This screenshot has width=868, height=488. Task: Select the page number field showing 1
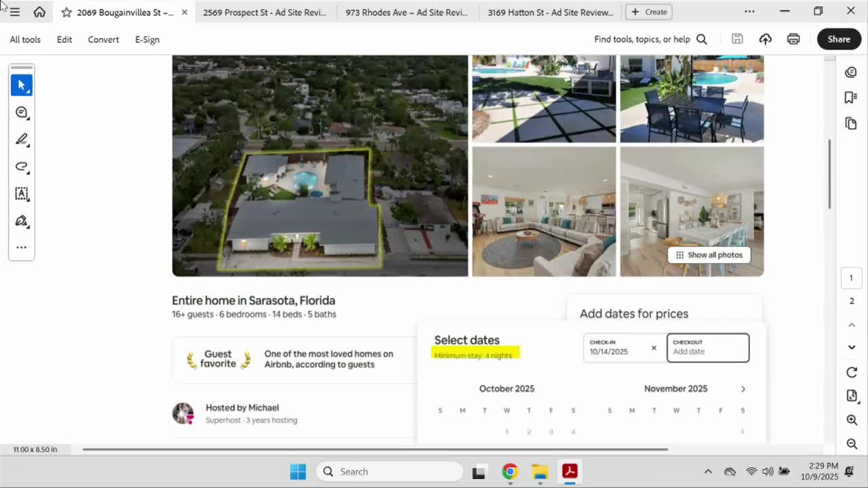pos(851,278)
